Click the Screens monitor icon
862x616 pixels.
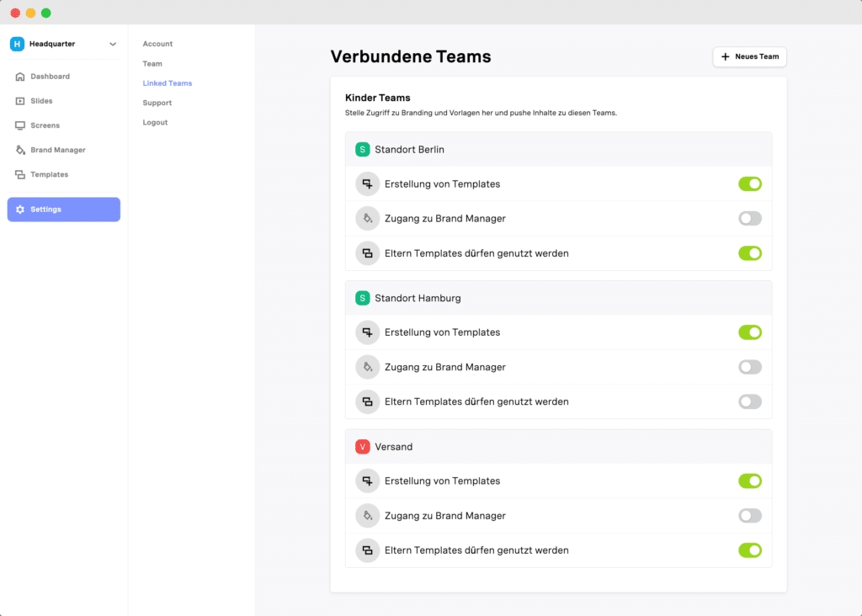pyautogui.click(x=20, y=125)
